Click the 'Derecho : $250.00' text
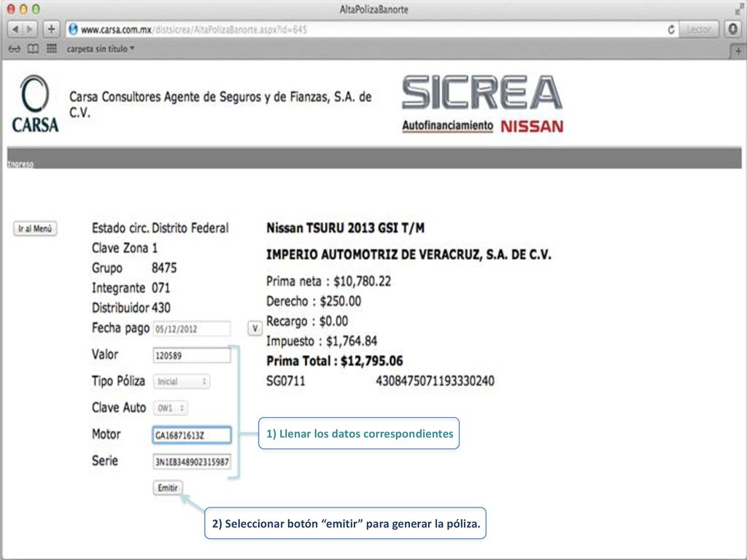Screen dimensions: 747x560 (x=314, y=301)
